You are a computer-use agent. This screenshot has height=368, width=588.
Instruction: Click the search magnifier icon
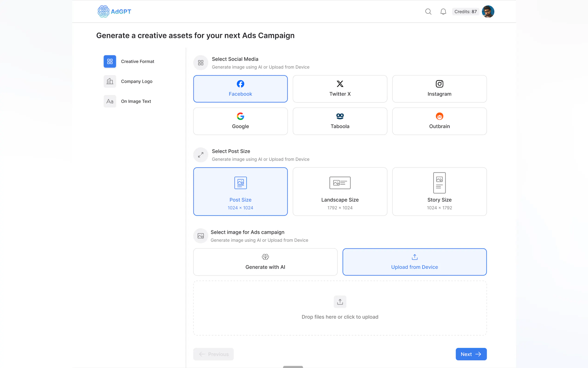pyautogui.click(x=428, y=12)
